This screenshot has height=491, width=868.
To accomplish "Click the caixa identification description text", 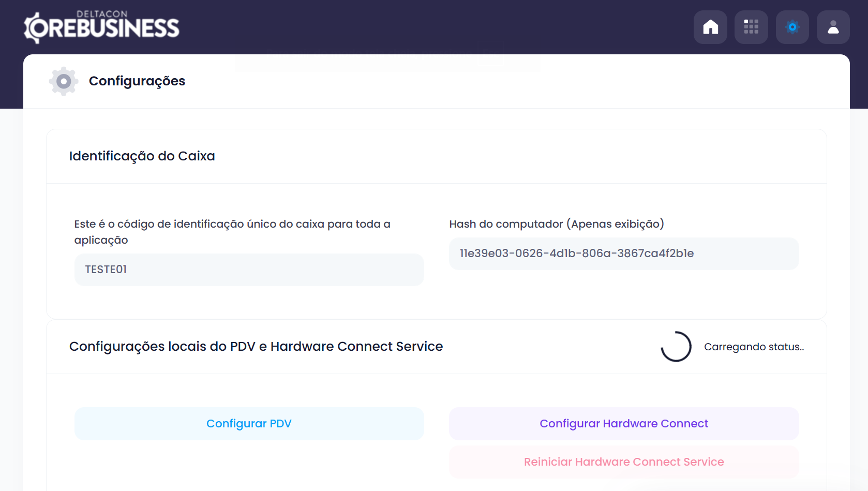I will pyautogui.click(x=232, y=232).
